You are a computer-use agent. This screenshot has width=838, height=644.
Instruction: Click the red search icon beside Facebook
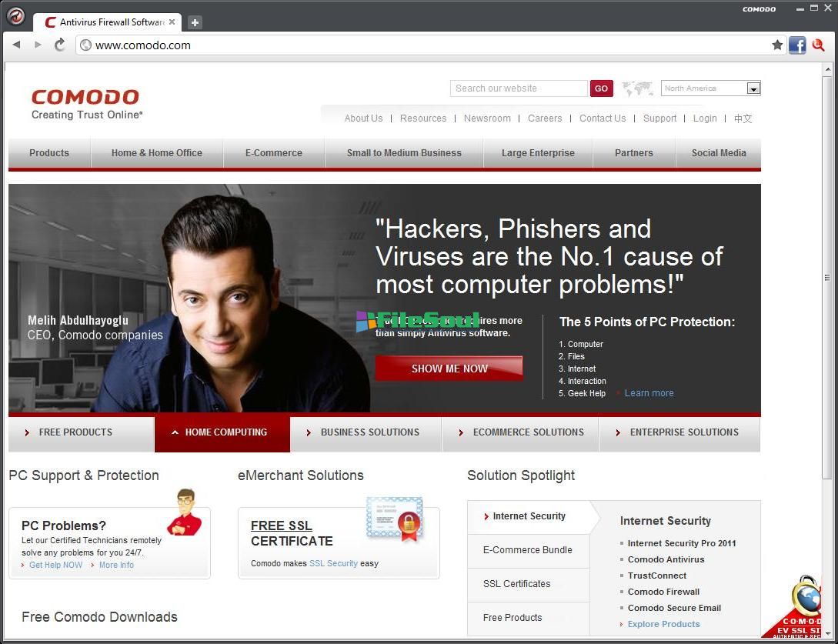point(818,45)
